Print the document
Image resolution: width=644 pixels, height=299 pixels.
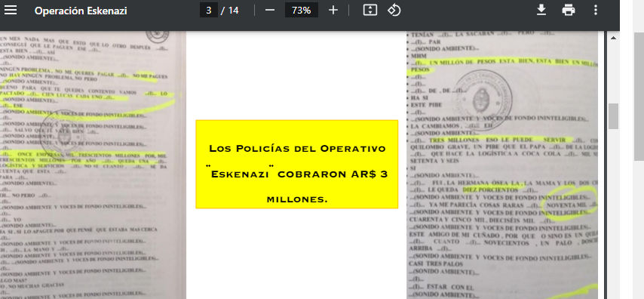point(569,10)
